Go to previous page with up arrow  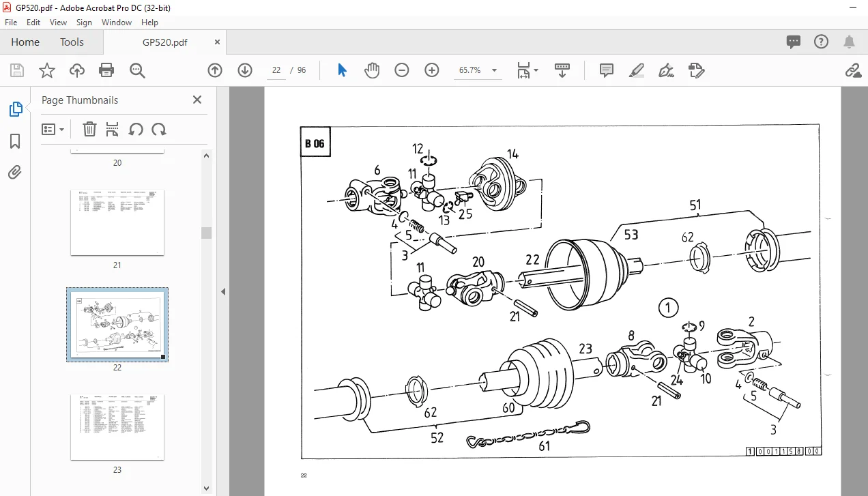[215, 70]
